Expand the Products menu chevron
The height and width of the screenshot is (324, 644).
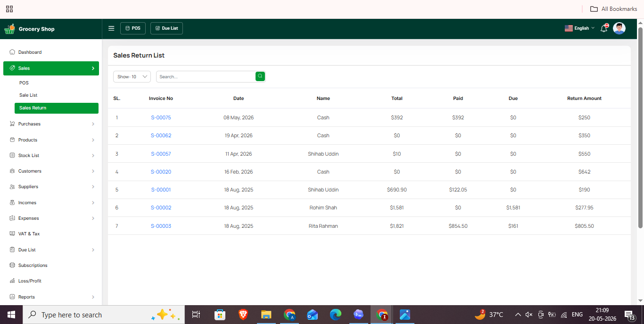pos(93,140)
